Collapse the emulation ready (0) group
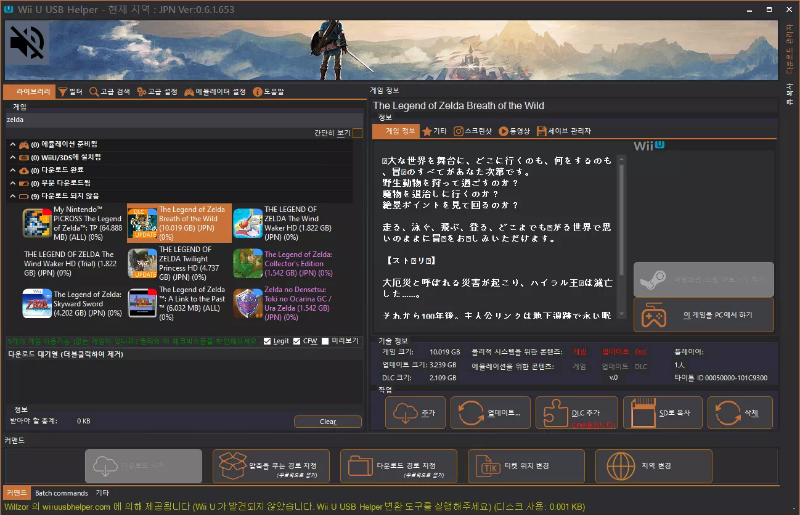Image resolution: width=800 pixels, height=515 pixels. (x=13, y=144)
